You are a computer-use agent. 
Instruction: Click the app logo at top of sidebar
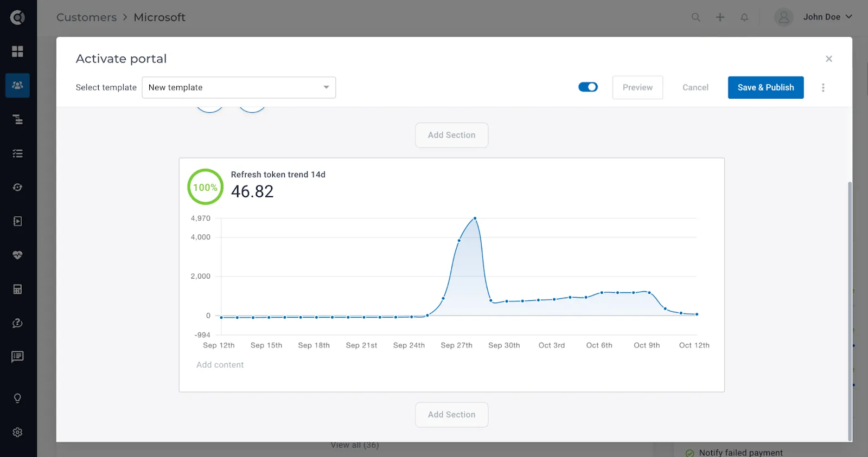click(x=17, y=17)
